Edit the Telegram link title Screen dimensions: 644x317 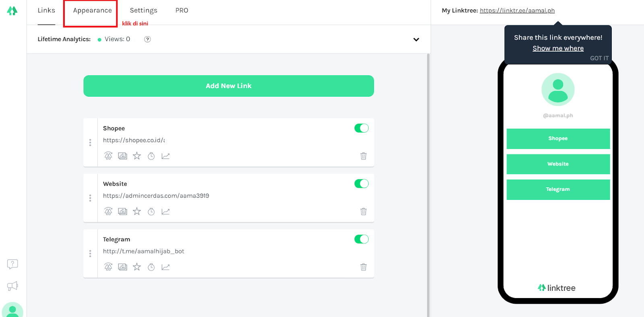[x=117, y=240]
